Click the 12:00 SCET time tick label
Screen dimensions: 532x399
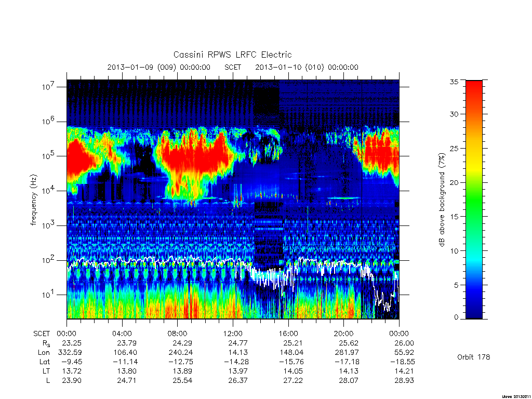(x=233, y=334)
